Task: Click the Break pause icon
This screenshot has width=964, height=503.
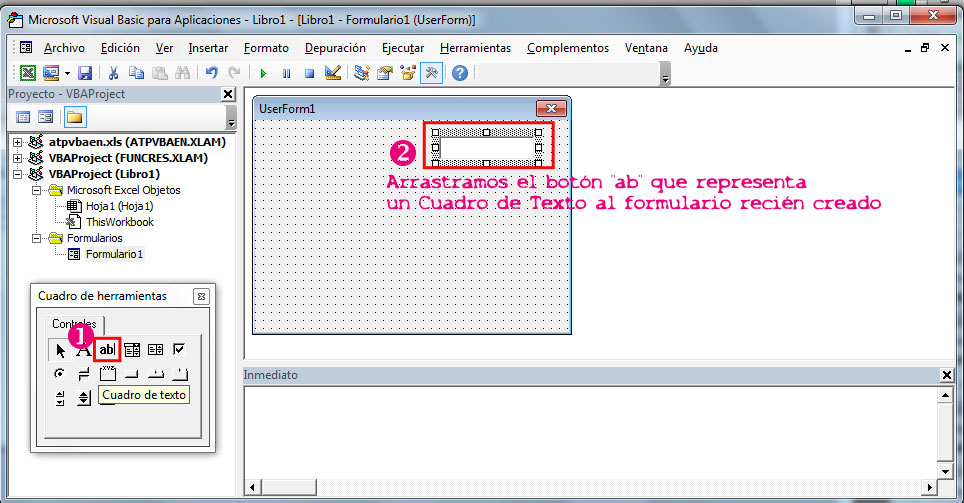Action: tap(286, 73)
